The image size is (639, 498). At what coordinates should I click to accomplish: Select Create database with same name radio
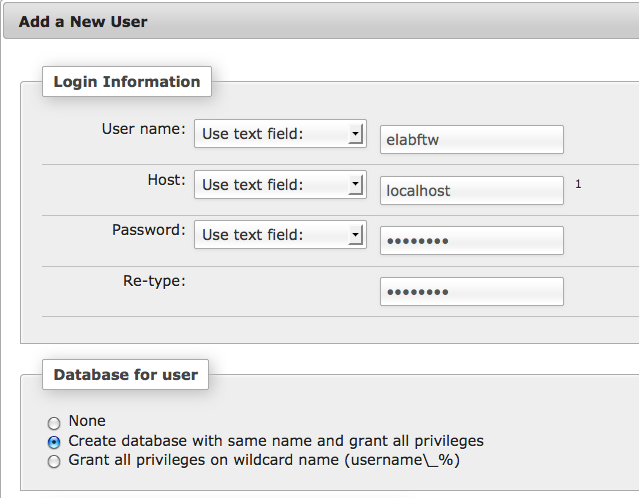click(54, 442)
